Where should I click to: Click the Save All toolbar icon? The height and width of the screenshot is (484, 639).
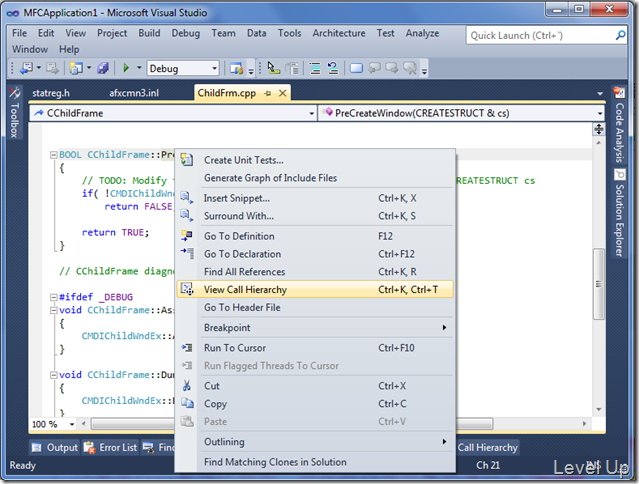(x=102, y=68)
